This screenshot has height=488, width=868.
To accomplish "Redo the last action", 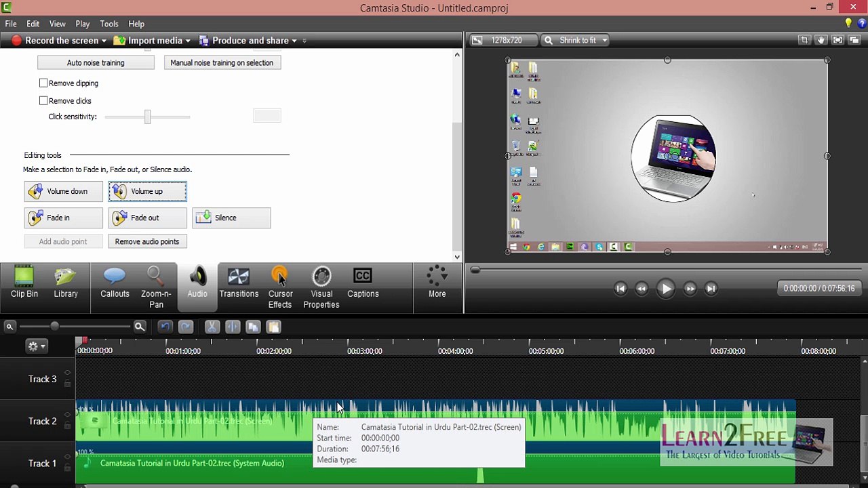I will tap(186, 327).
